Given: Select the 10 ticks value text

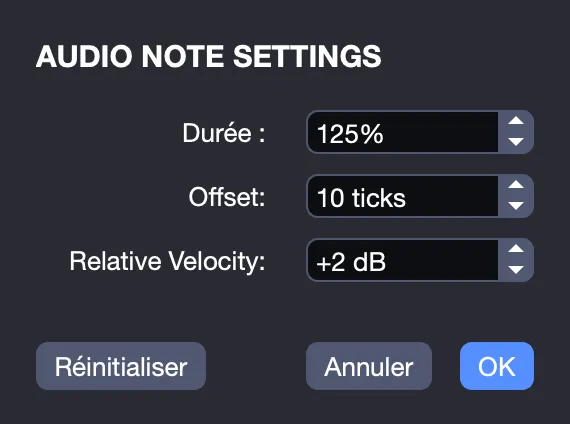Looking at the screenshot, I should click(361, 198).
